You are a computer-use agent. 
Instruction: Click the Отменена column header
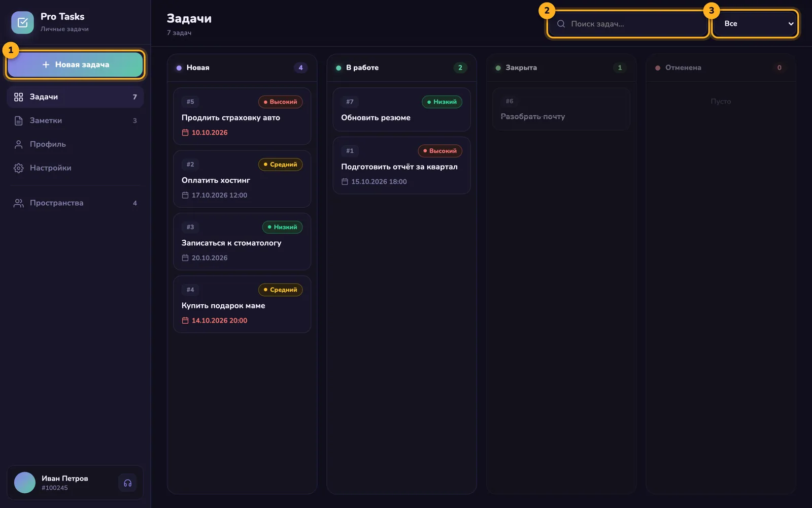[x=721, y=68]
